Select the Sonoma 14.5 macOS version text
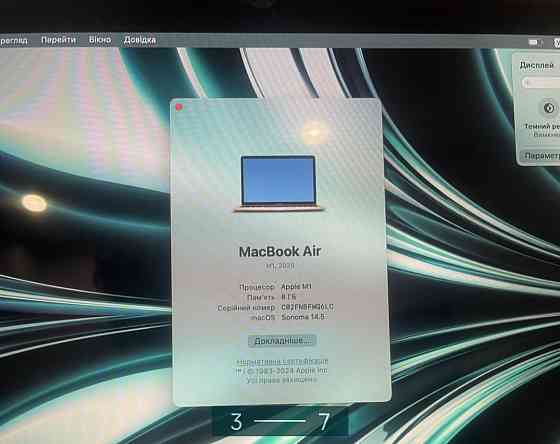The height and width of the screenshot is (444, 560). click(303, 317)
